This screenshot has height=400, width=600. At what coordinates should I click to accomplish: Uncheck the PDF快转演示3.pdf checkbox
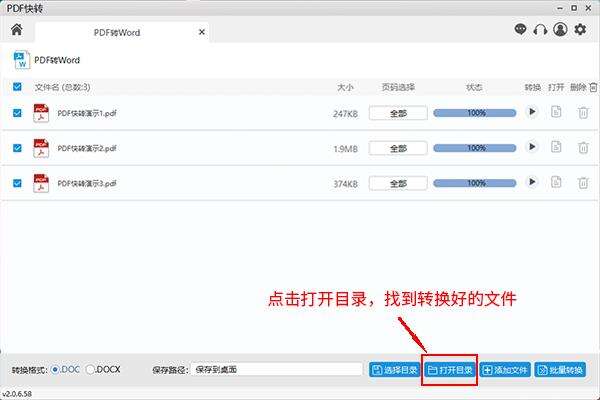[x=17, y=183]
